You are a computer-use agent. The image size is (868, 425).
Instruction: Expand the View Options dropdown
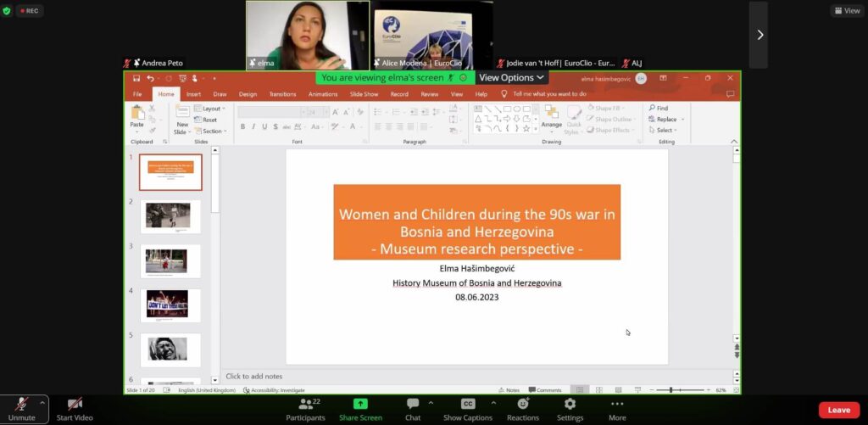point(511,77)
